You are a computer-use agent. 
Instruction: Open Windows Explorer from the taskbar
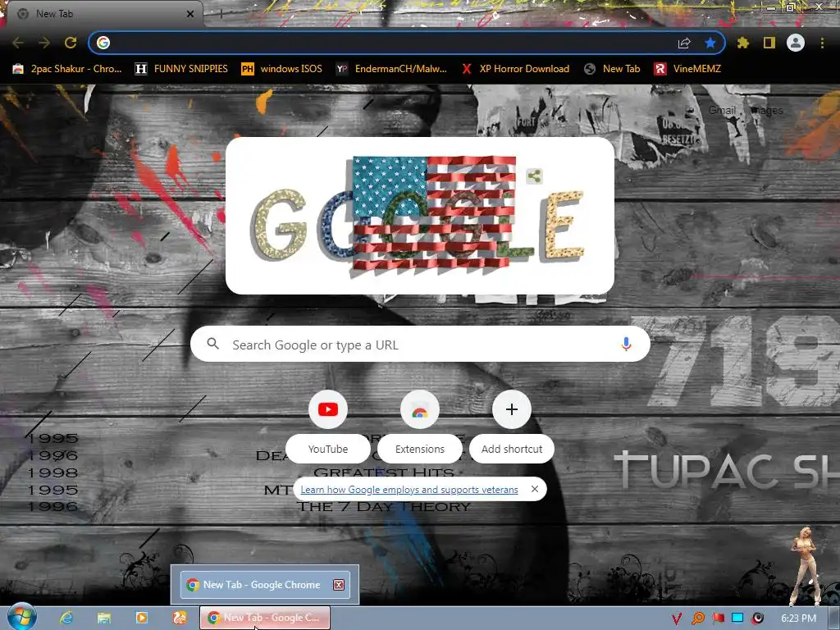click(x=104, y=618)
